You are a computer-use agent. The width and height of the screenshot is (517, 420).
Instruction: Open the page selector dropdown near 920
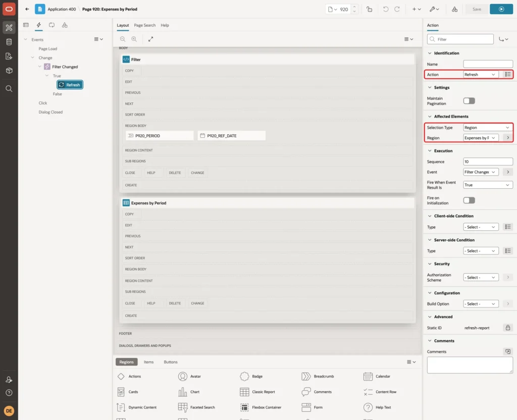[332, 9]
